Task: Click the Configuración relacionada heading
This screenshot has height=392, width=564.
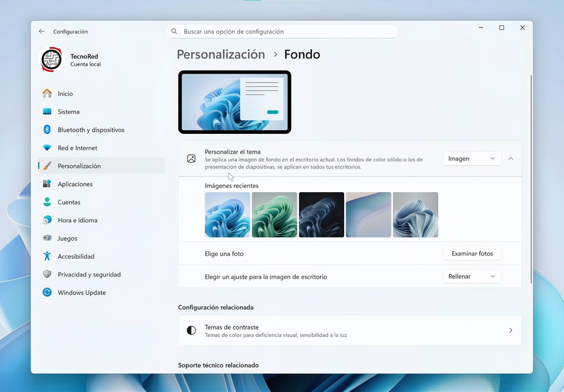Action: (x=216, y=307)
